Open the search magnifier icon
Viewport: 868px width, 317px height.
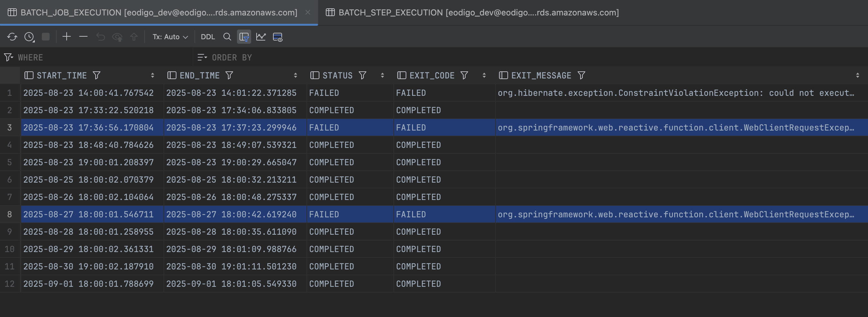(x=227, y=37)
